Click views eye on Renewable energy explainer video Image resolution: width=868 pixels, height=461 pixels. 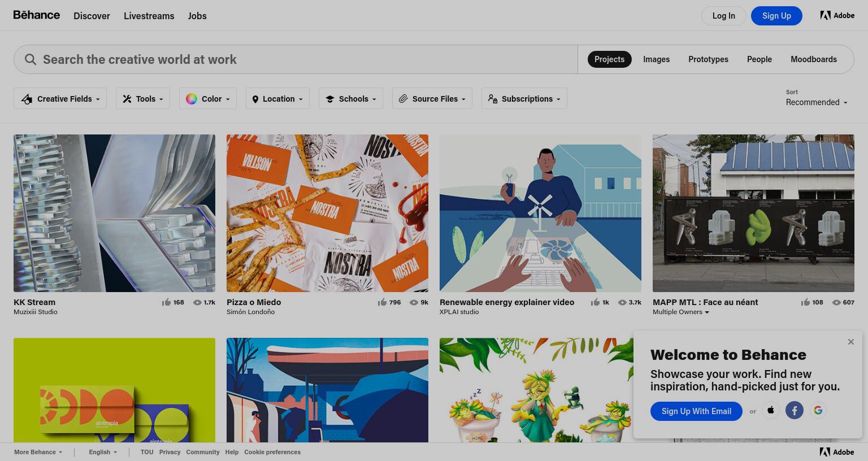pos(622,302)
